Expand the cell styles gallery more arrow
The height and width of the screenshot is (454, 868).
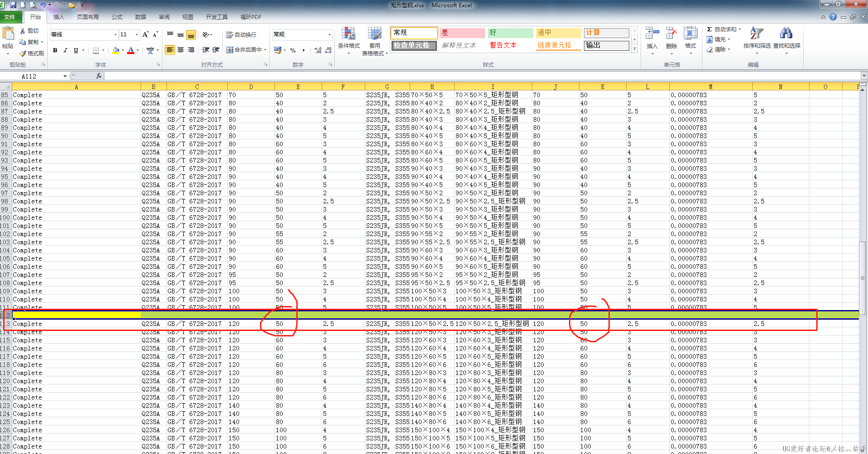(x=634, y=49)
